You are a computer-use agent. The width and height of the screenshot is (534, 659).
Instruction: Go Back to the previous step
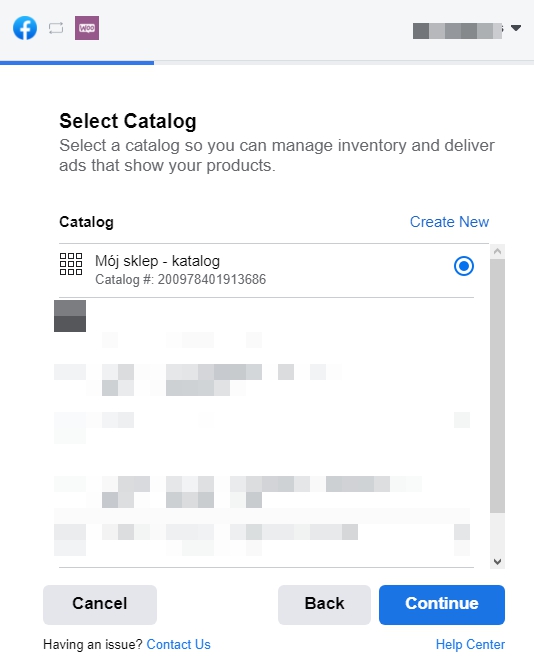[324, 604]
